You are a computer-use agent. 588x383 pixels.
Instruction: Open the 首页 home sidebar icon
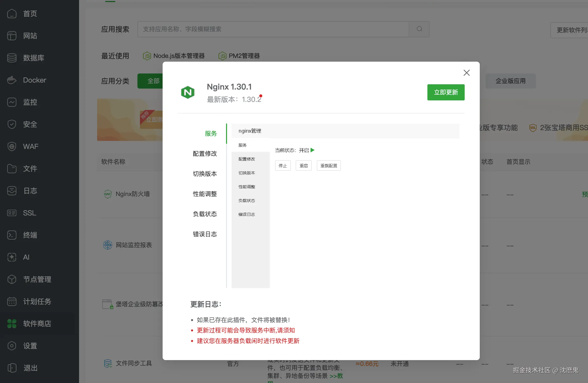coord(12,14)
